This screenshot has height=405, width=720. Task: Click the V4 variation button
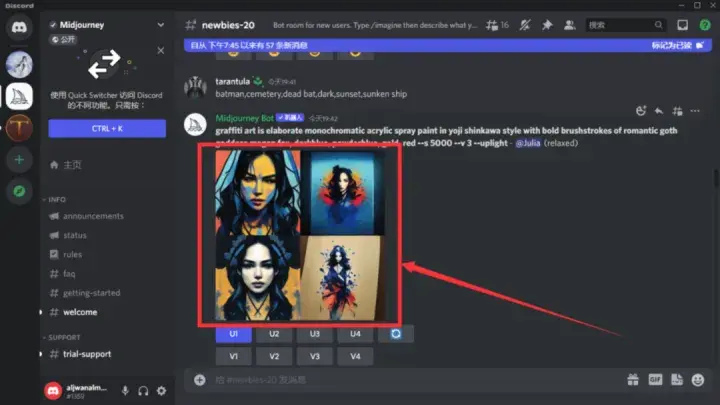355,356
